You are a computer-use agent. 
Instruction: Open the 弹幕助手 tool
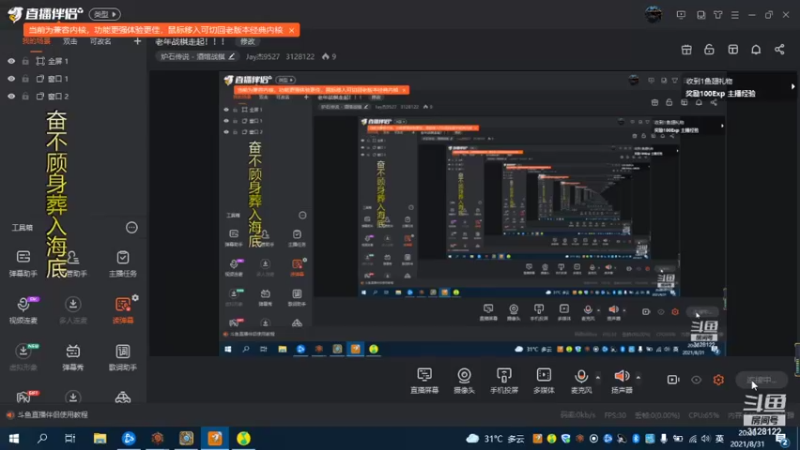(23, 263)
